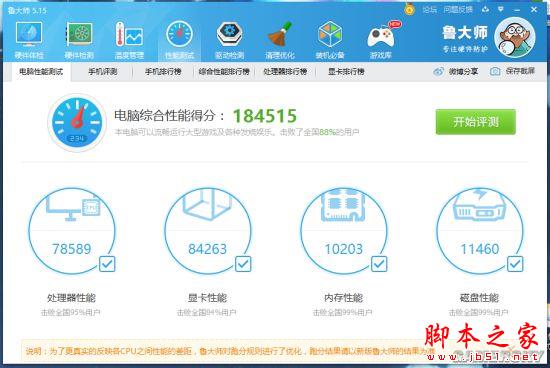Click the 微博分享 Weibo share icon

coord(438,72)
